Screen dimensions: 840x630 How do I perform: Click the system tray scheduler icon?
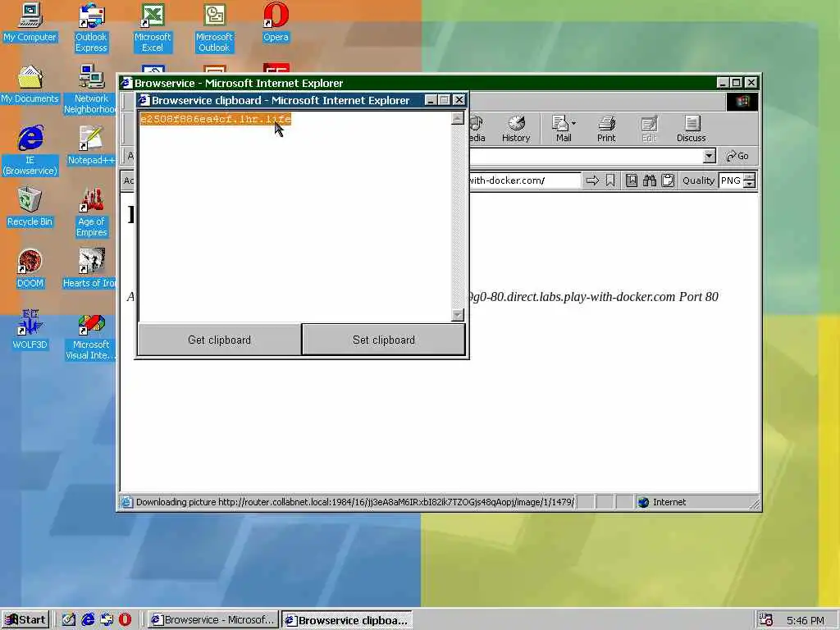tap(766, 620)
